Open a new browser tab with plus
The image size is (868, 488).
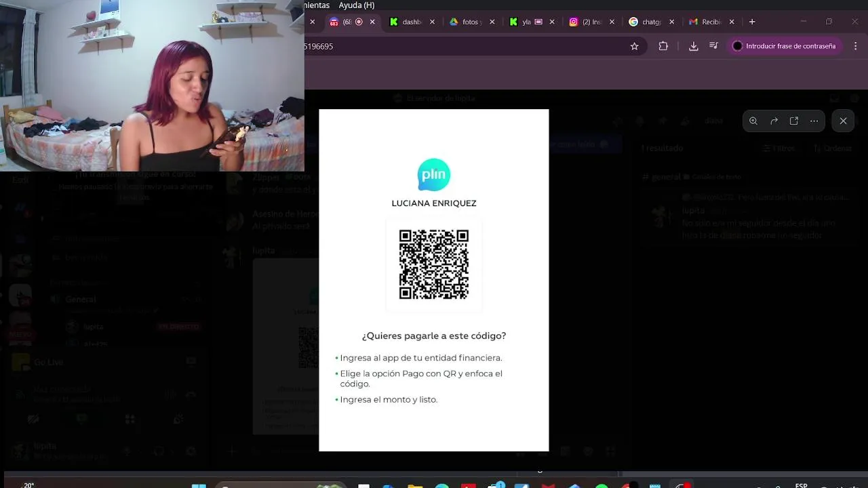[x=752, y=22]
